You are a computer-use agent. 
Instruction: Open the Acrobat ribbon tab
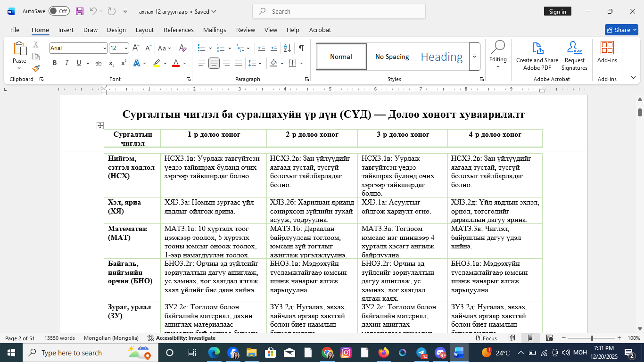click(320, 30)
